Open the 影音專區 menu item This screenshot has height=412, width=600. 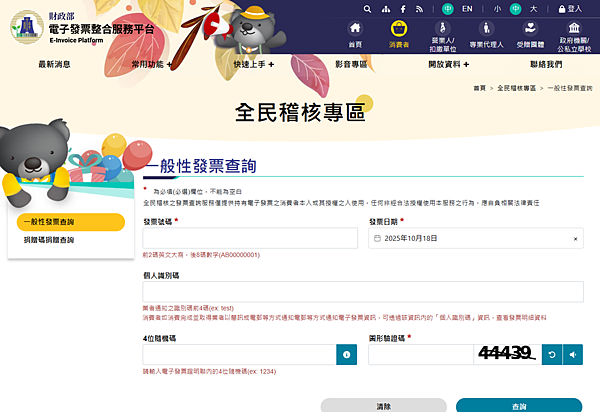351,64
